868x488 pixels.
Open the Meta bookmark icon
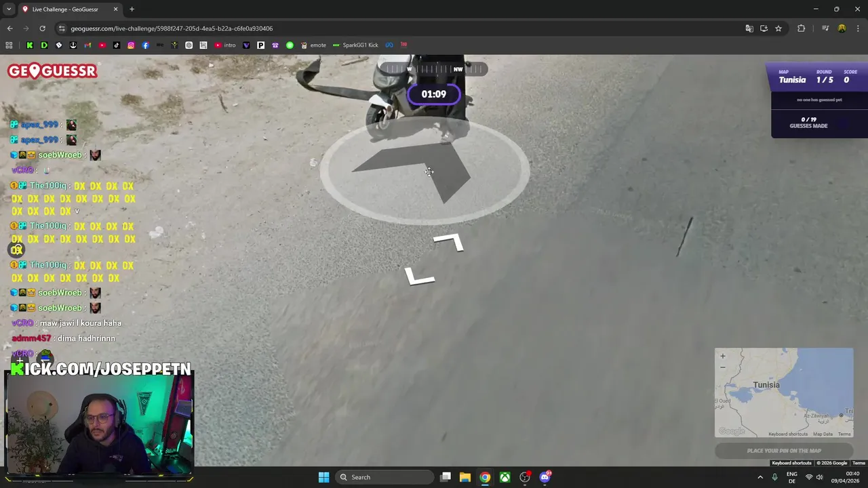click(x=389, y=45)
